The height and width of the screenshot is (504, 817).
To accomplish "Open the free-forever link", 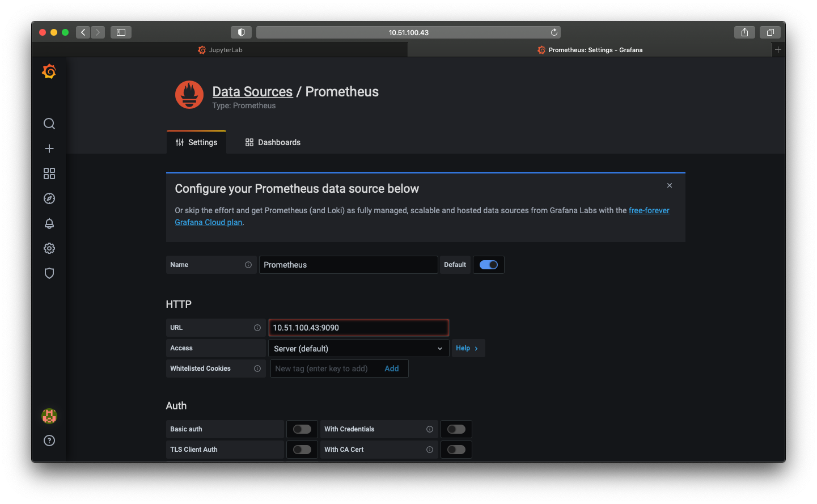I will click(x=649, y=210).
